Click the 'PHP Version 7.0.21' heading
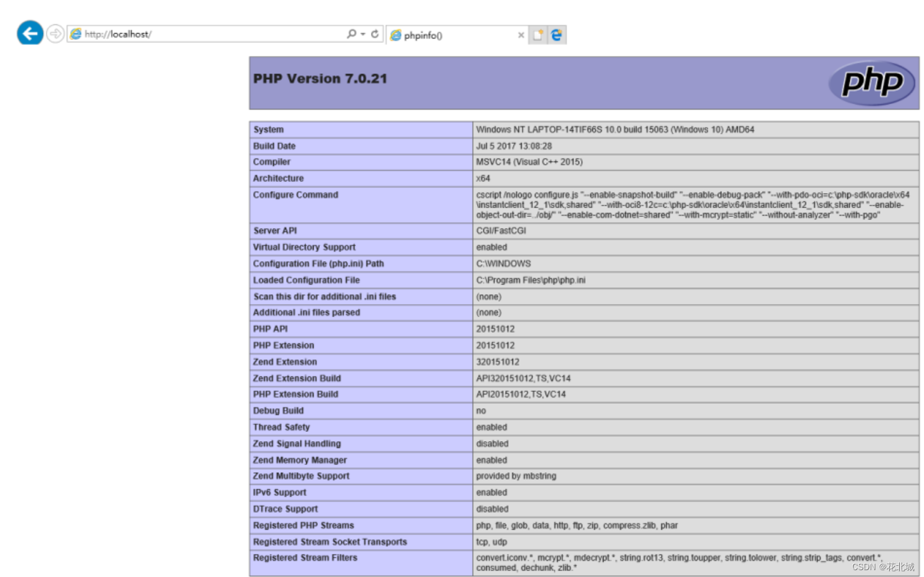The width and height of the screenshot is (924, 577). click(320, 79)
